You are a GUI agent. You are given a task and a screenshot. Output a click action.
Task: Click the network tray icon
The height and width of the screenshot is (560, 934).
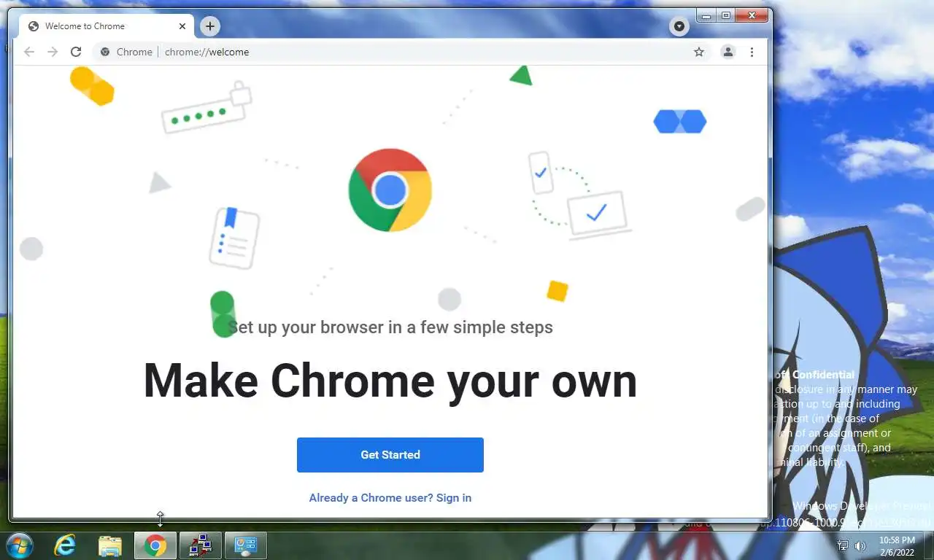coord(843,545)
